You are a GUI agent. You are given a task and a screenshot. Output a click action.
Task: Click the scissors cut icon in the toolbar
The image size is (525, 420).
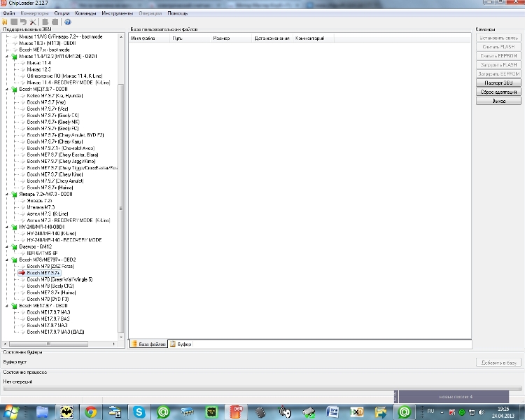[33, 22]
